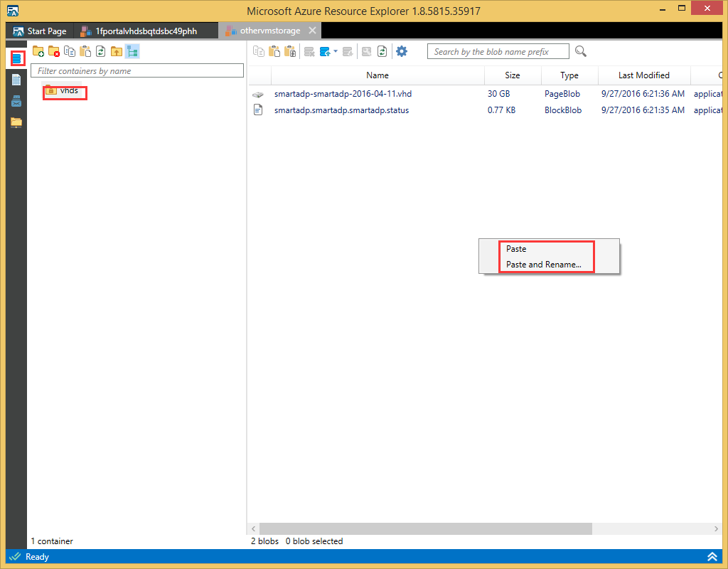Switch to the Start Page tab
Image resolution: width=728 pixels, height=569 pixels.
(41, 31)
